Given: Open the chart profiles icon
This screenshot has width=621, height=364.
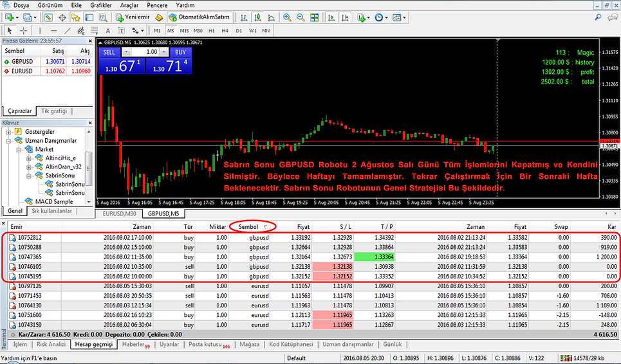Looking at the screenshot, I should pos(28,17).
